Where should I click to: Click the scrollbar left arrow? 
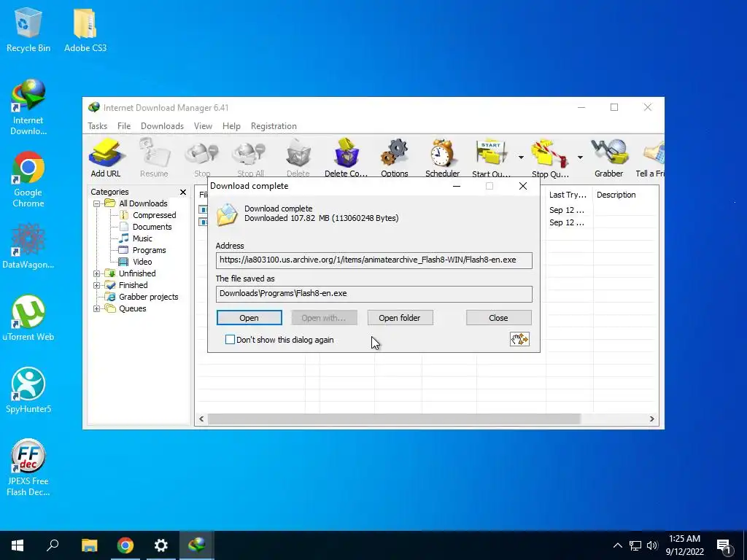coord(201,419)
